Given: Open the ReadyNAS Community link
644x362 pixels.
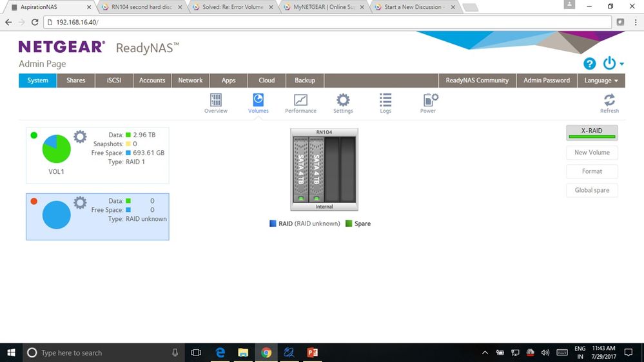Looking at the screenshot, I should tap(477, 81).
